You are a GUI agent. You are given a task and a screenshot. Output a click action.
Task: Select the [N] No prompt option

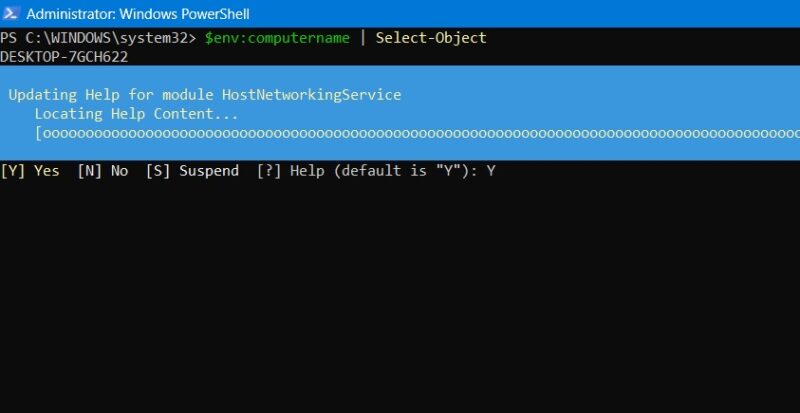coord(103,171)
